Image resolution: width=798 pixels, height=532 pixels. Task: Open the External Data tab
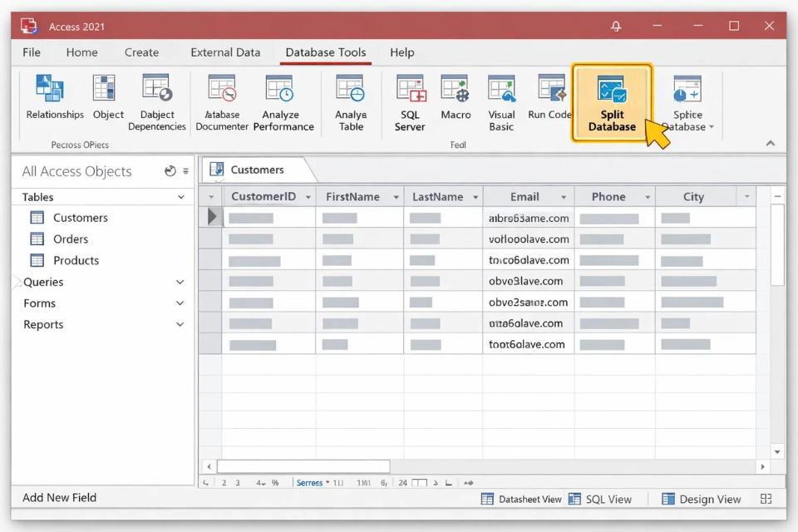pyautogui.click(x=224, y=52)
